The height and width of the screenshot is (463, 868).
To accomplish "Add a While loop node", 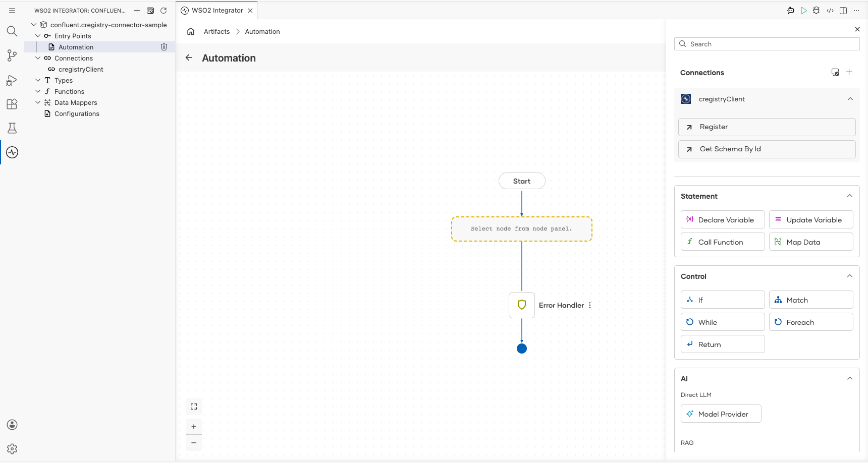I will click(x=723, y=322).
